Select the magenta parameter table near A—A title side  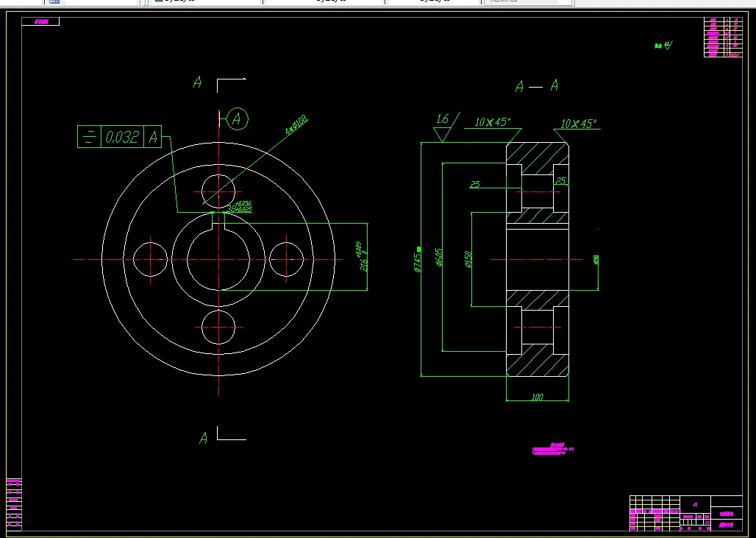(x=723, y=37)
